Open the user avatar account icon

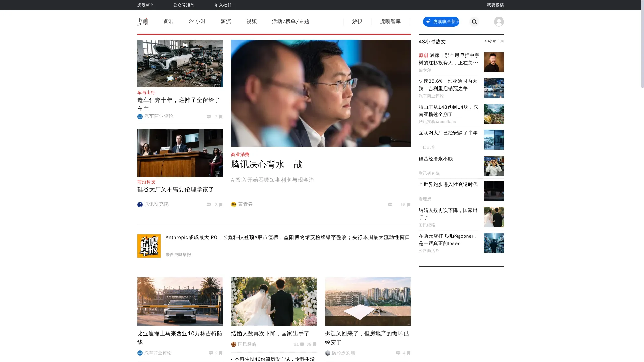(x=499, y=22)
